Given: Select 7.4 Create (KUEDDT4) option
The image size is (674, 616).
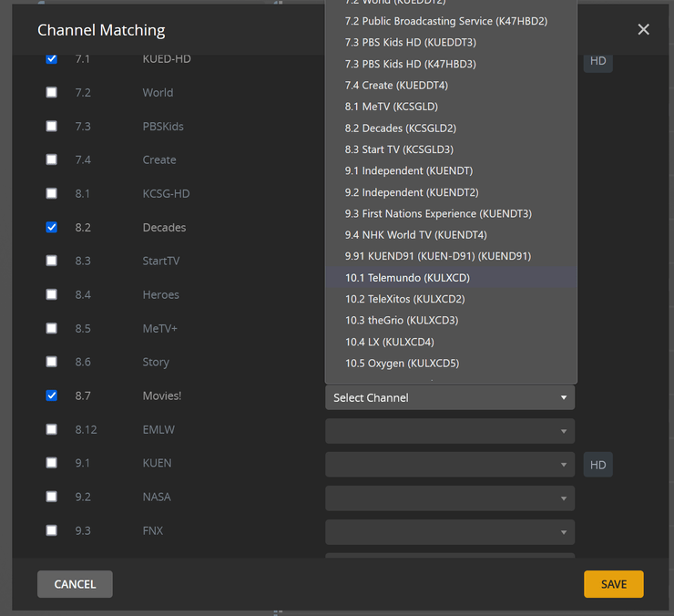Looking at the screenshot, I should point(451,85).
